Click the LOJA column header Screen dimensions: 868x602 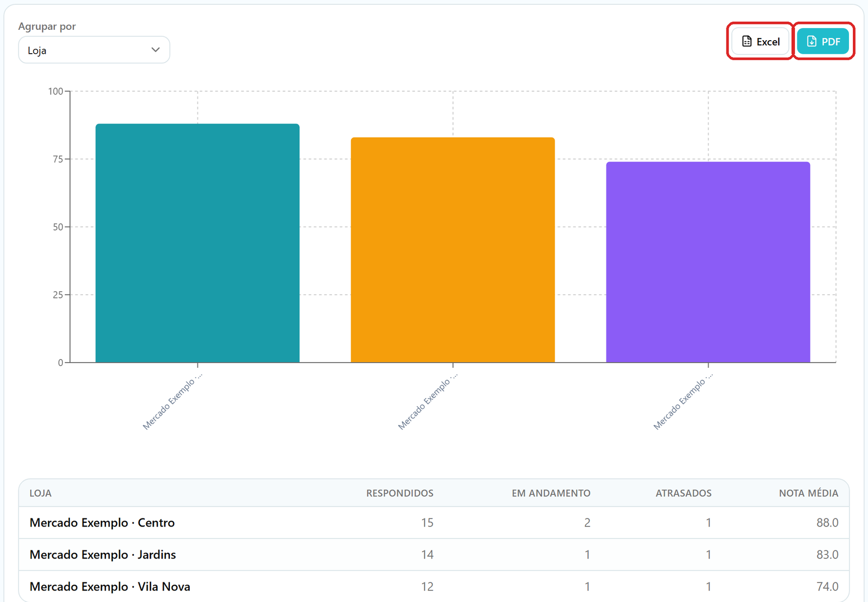tap(41, 493)
